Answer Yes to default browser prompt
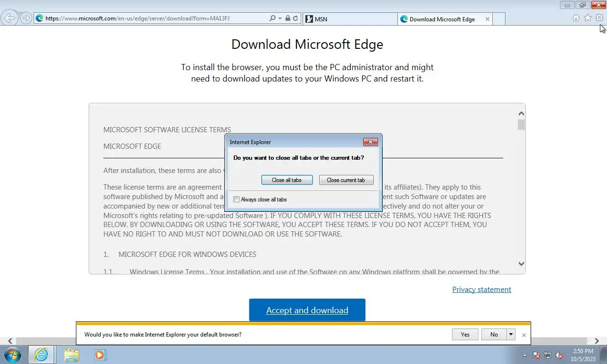 (x=465, y=335)
